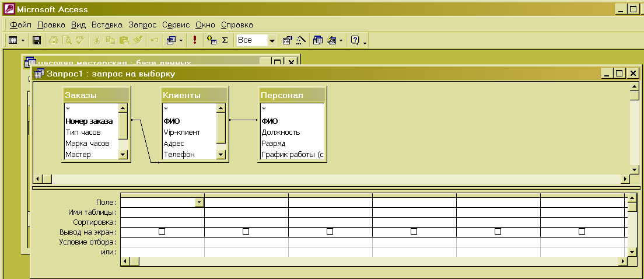This screenshot has height=279, width=644.
Task: Click the Help question mark icon
Action: (355, 40)
